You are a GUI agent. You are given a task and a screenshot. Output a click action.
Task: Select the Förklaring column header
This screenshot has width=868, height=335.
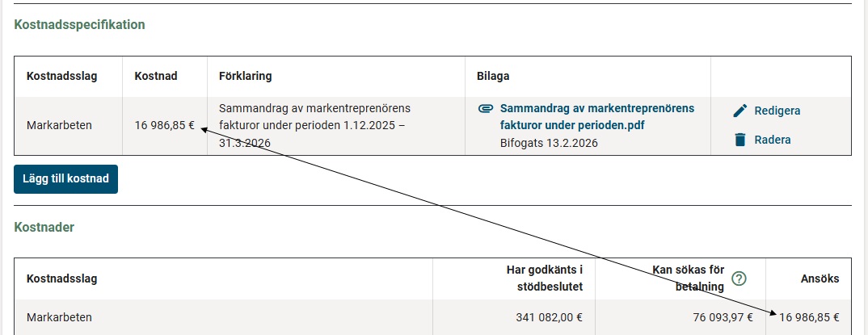[x=245, y=76]
